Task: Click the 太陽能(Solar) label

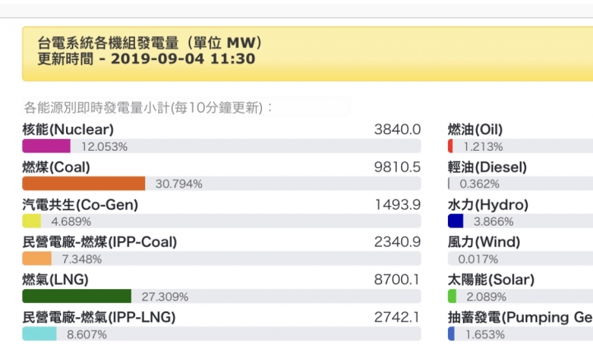Action: (491, 280)
